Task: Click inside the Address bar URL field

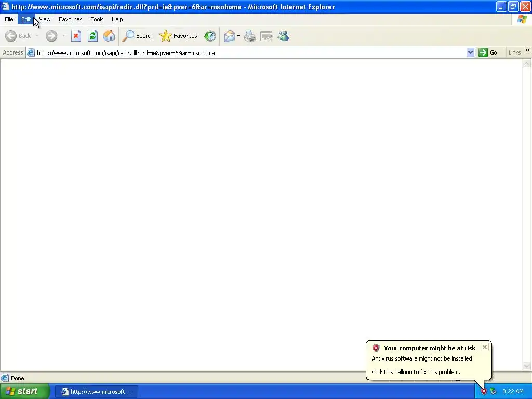Action: pyautogui.click(x=251, y=53)
